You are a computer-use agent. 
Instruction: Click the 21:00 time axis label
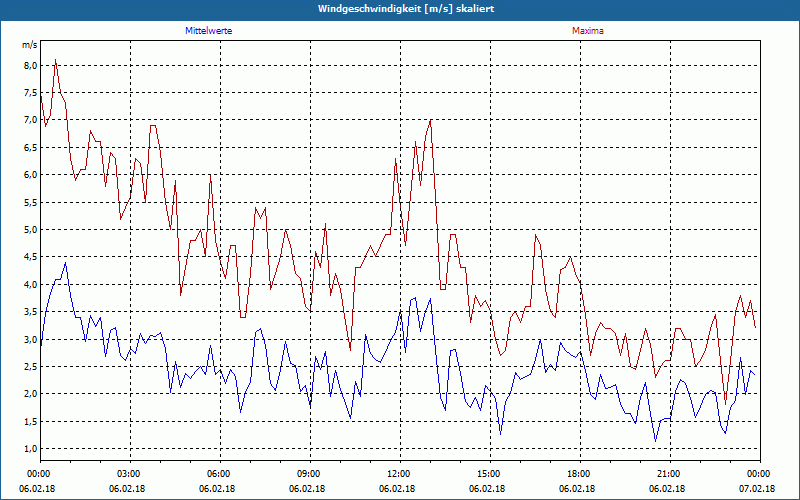point(670,474)
